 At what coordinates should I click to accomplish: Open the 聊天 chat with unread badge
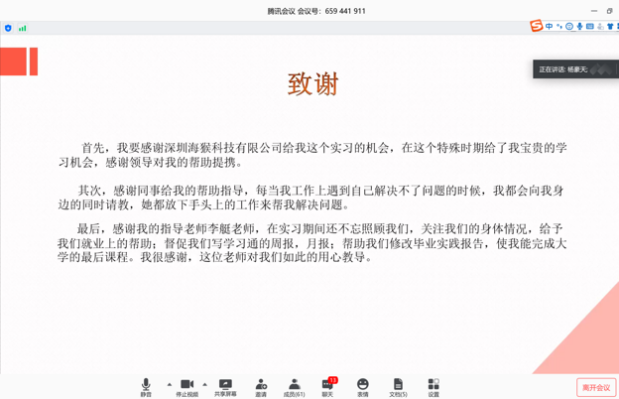click(x=328, y=387)
